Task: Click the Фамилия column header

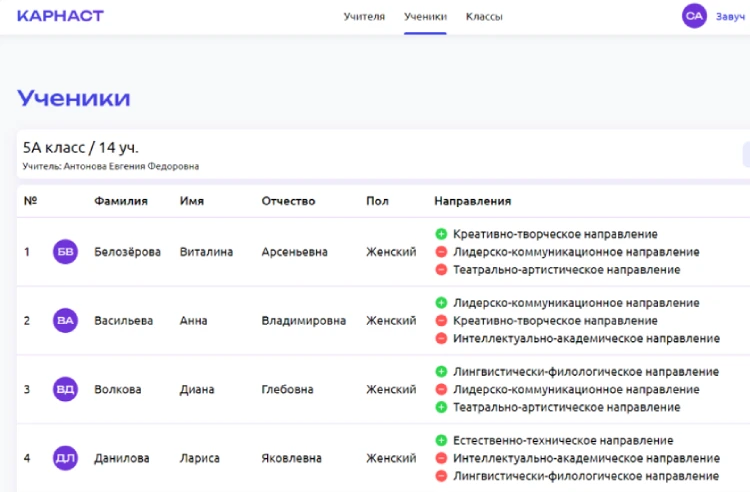Action: 121,201
